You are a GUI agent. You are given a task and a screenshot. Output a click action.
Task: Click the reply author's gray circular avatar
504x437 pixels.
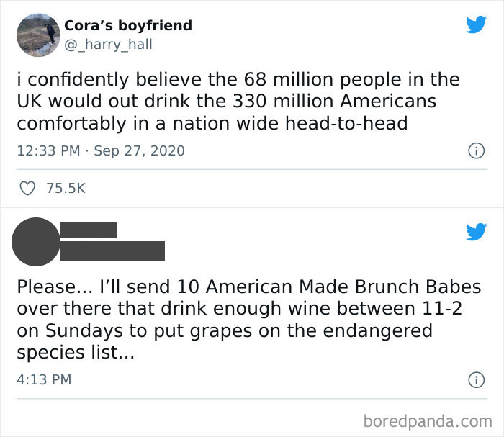pyautogui.click(x=36, y=241)
